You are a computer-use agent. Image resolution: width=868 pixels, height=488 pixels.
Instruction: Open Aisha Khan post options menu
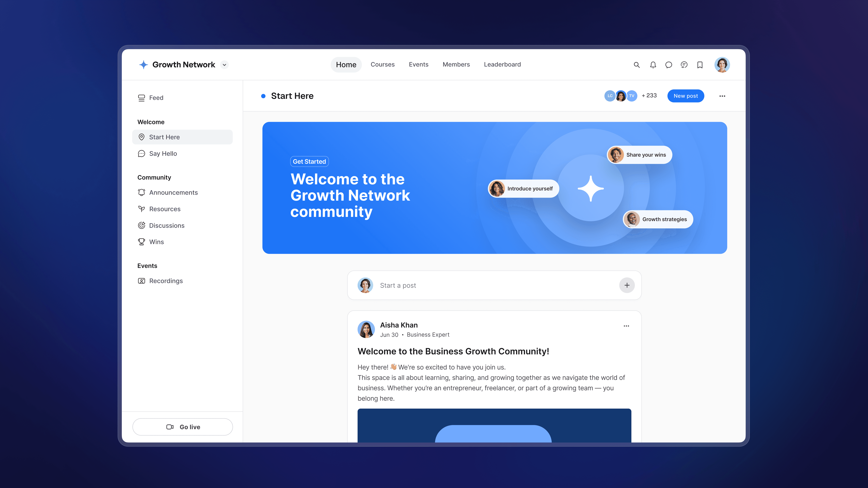[626, 326]
